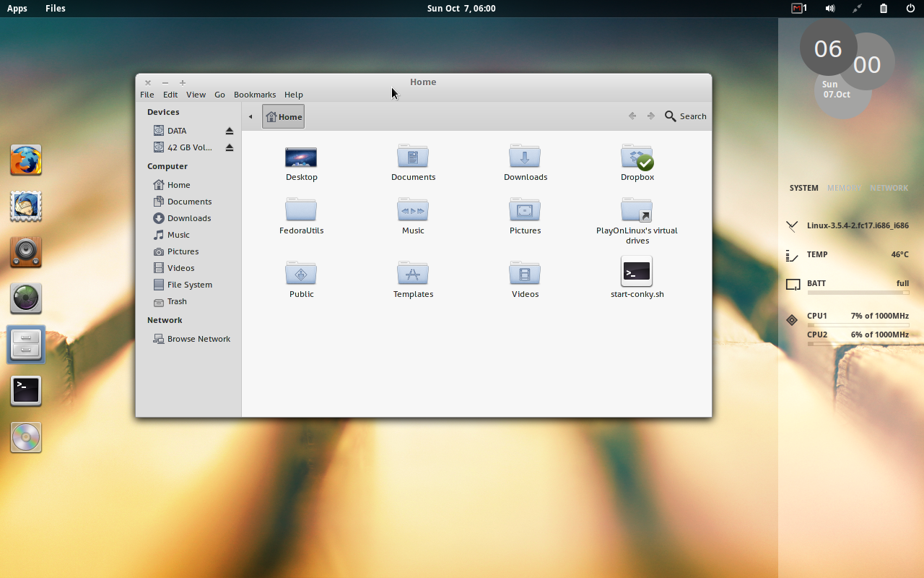Open the disc burner app in dock
Image resolution: width=924 pixels, height=578 pixels.
[x=26, y=437]
